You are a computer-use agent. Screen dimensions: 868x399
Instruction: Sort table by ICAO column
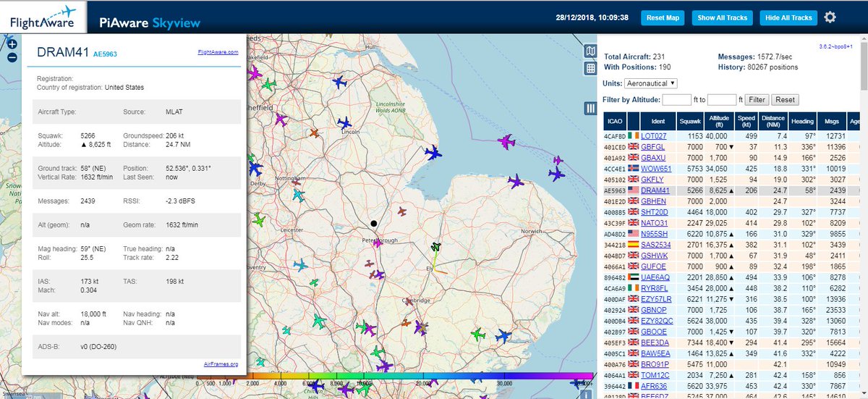[615, 121]
